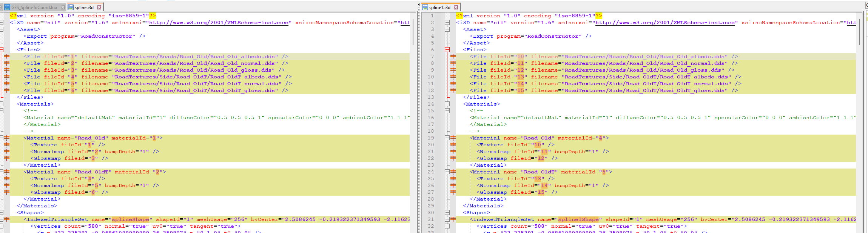Collapse the Asset fold on right line 3
The height and width of the screenshot is (233, 868).
447,29
